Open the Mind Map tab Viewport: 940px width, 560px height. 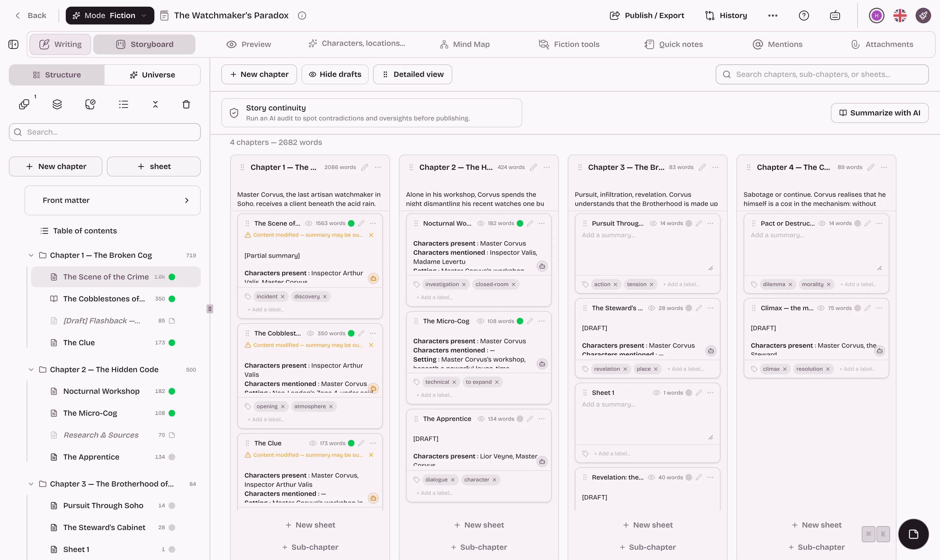click(465, 44)
